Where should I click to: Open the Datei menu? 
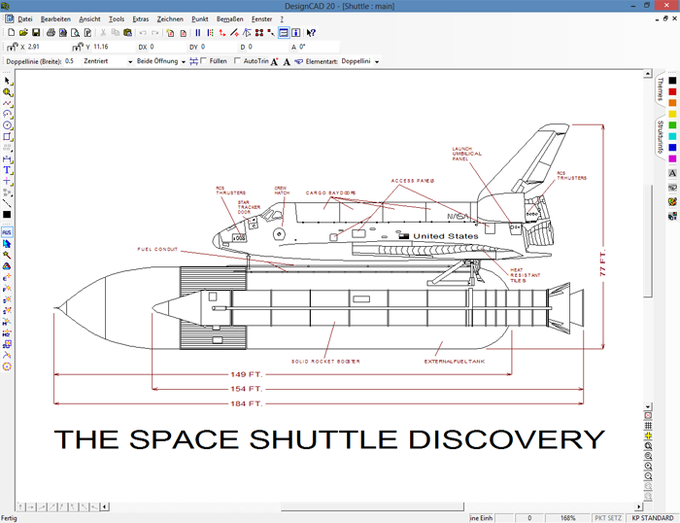[x=25, y=19]
